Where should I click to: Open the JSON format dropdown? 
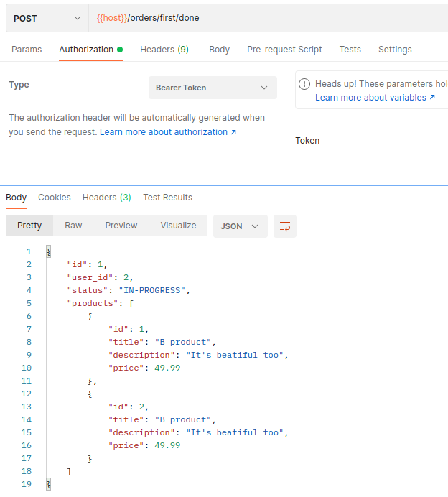click(241, 226)
